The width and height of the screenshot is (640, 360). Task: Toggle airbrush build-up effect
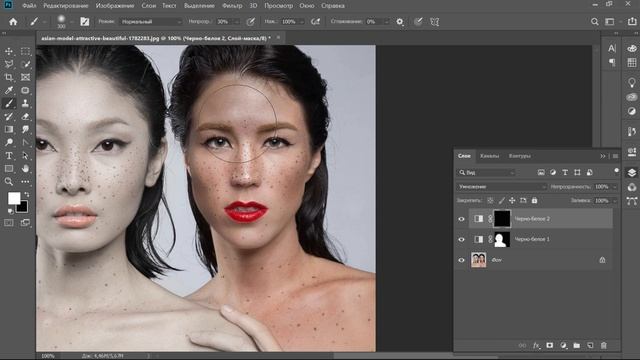click(316, 22)
